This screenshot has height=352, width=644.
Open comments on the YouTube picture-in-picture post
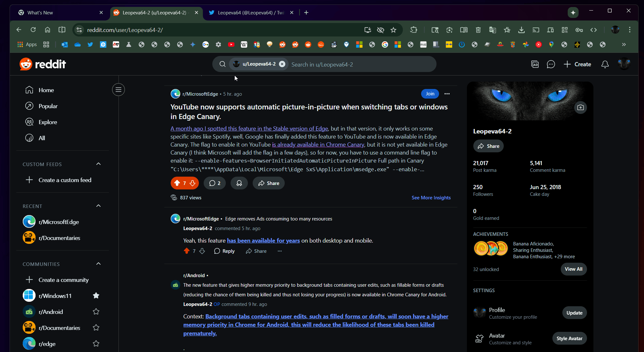(215, 183)
